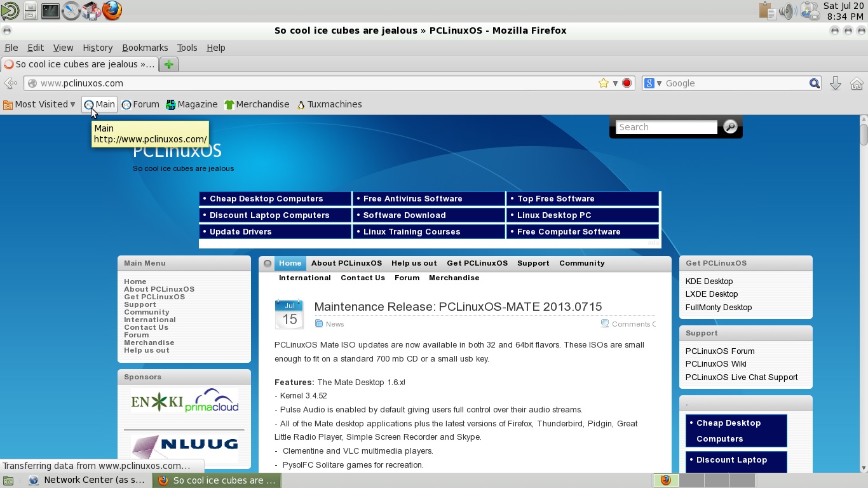Viewport: 868px width, 488px height.
Task: Click the Enoki primacloud sponsor banner
Action: point(184,402)
